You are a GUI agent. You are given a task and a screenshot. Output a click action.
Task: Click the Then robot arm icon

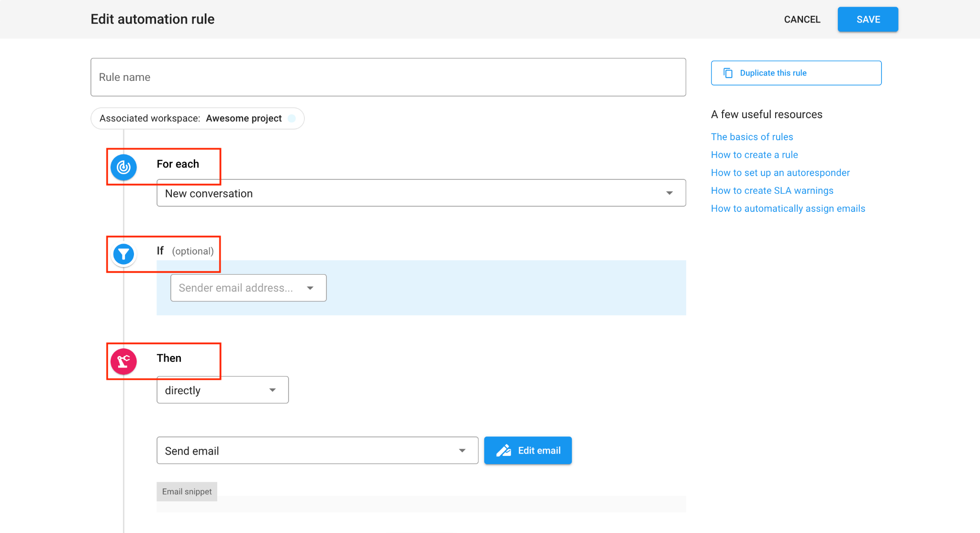123,361
